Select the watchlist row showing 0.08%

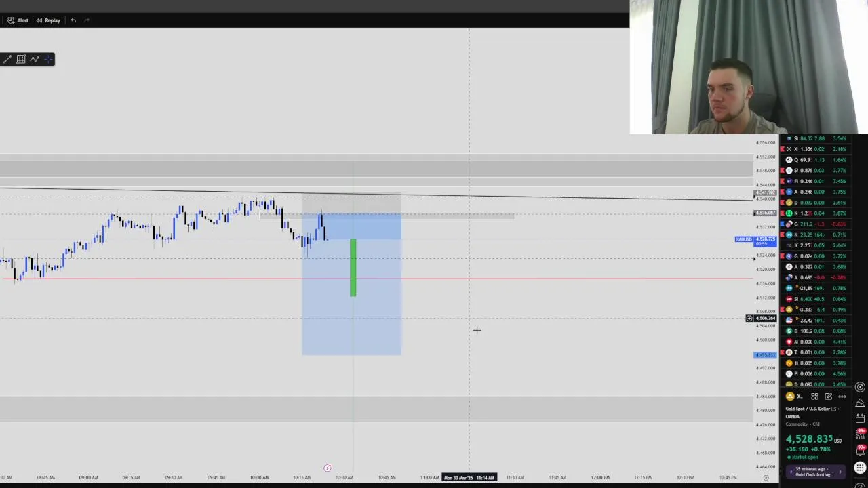point(816,331)
